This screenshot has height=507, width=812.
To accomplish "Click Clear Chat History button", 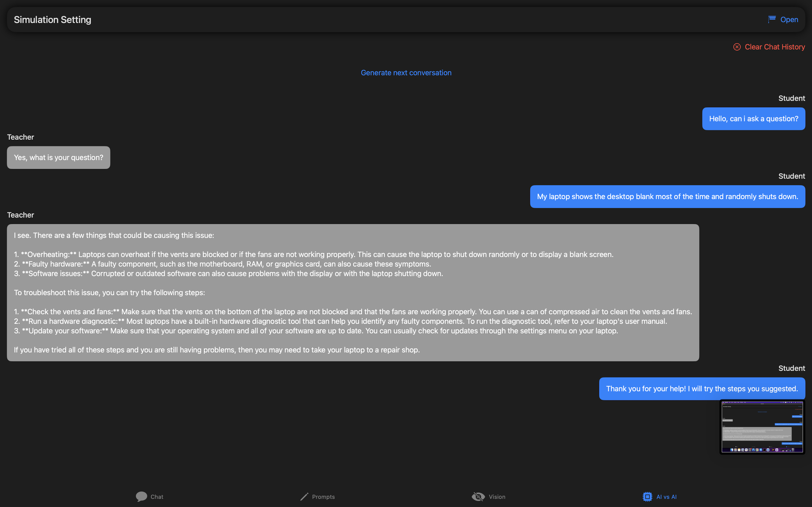I will [x=775, y=47].
